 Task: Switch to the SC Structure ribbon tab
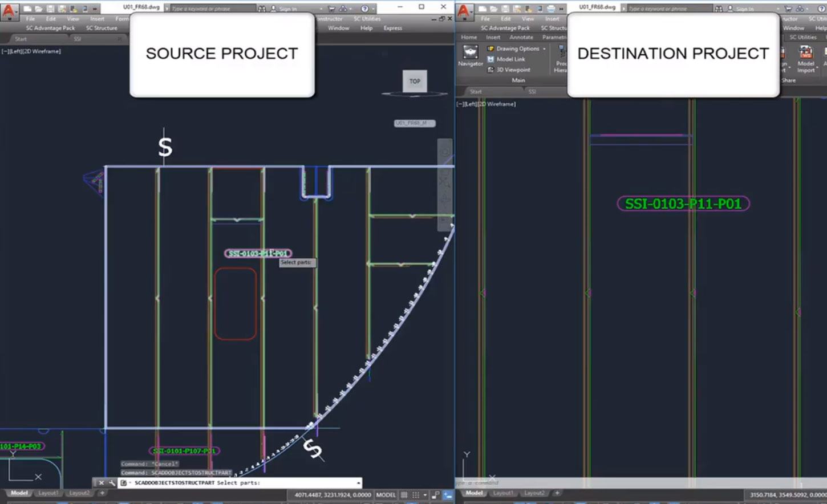click(103, 27)
